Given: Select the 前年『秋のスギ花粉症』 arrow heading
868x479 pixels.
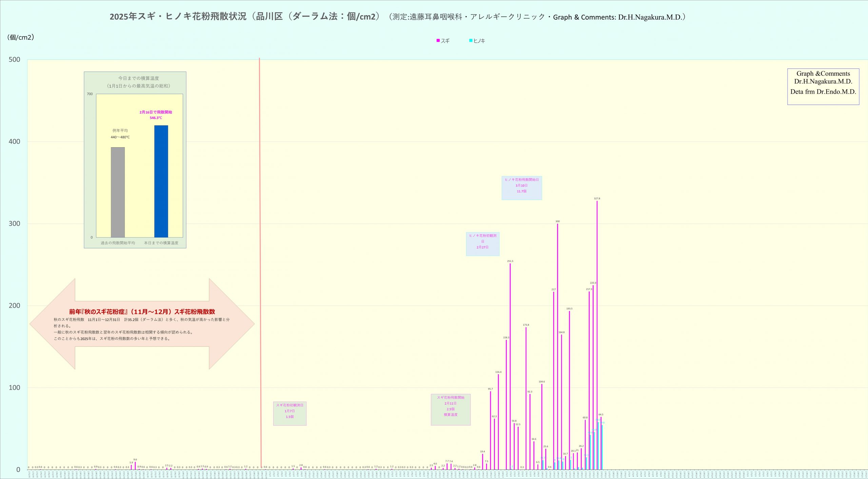Looking at the screenshot, I should pos(142,312).
